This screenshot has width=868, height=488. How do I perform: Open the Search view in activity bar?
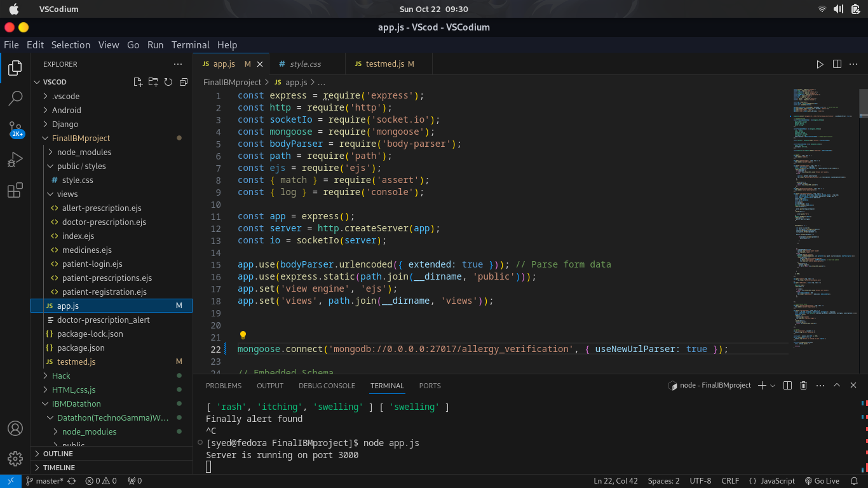tap(15, 98)
